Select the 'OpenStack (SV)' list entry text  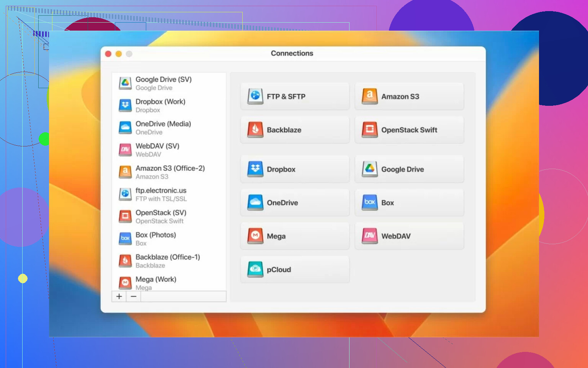point(161,213)
